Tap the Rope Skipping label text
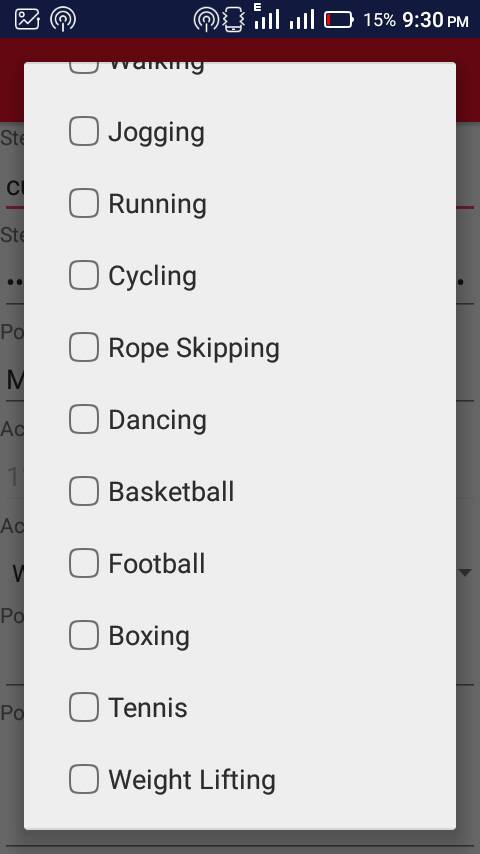 [194, 349]
